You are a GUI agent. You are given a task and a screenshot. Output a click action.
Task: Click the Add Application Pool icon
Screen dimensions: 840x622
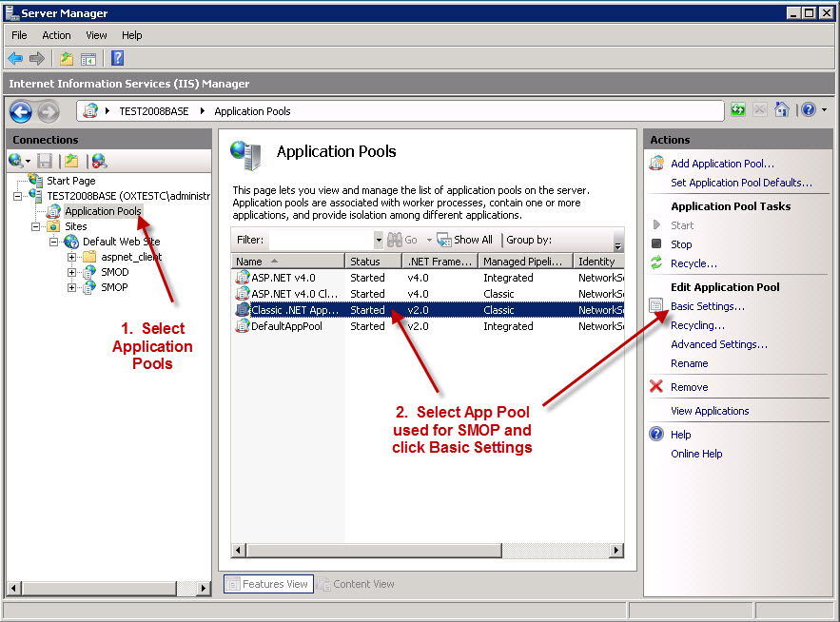pos(656,163)
